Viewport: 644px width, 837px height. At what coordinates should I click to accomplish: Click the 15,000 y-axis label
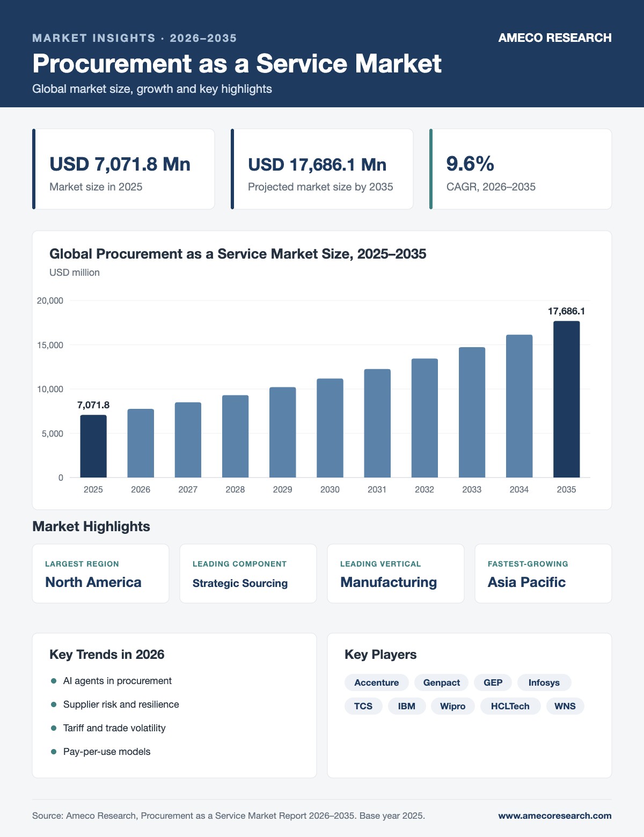point(50,345)
